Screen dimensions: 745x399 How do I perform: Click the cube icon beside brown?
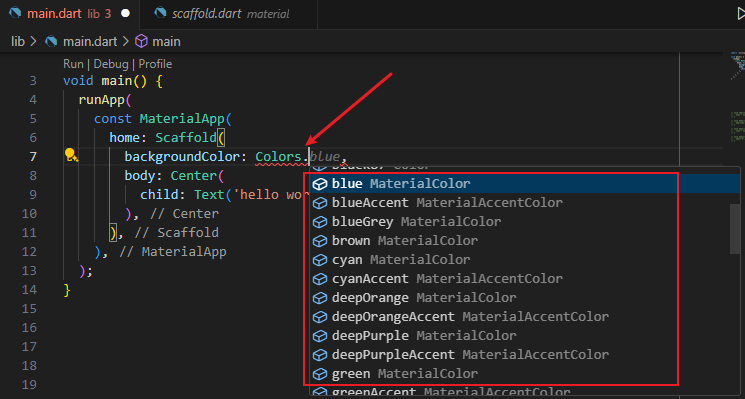point(320,241)
